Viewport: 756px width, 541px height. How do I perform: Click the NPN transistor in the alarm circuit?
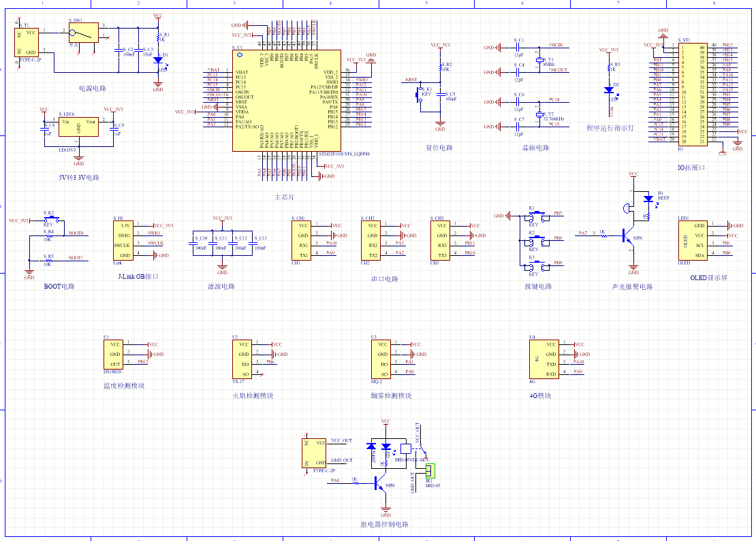(627, 236)
